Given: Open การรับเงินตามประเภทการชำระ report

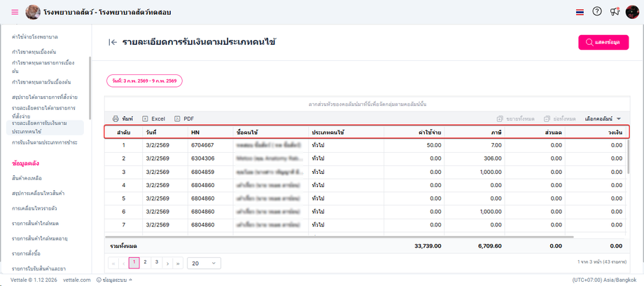Looking at the screenshot, I should point(45,142).
